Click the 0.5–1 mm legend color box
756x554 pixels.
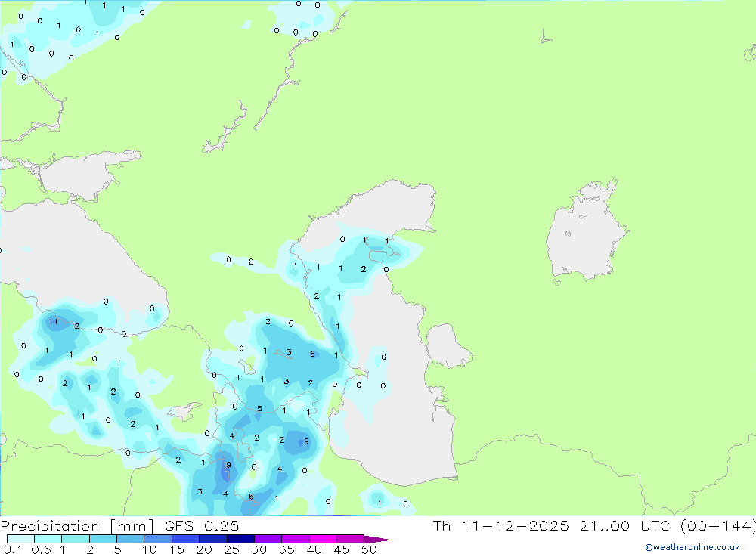[x=48, y=539]
